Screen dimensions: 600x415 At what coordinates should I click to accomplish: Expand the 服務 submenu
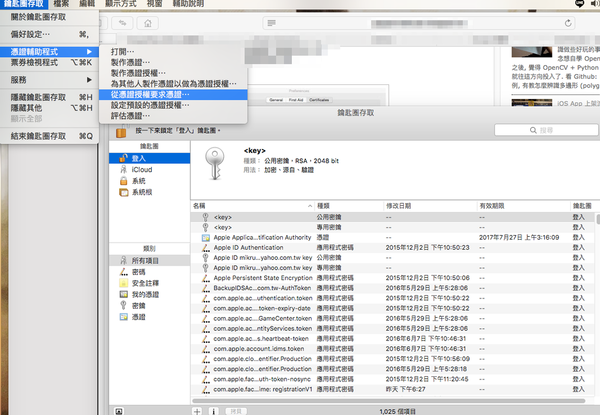49,80
